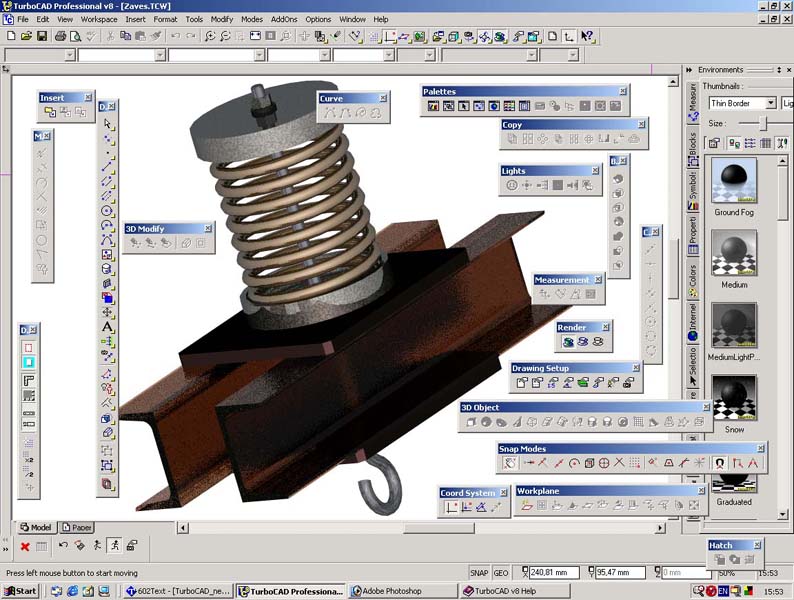Click the red X cancel icon

24,546
